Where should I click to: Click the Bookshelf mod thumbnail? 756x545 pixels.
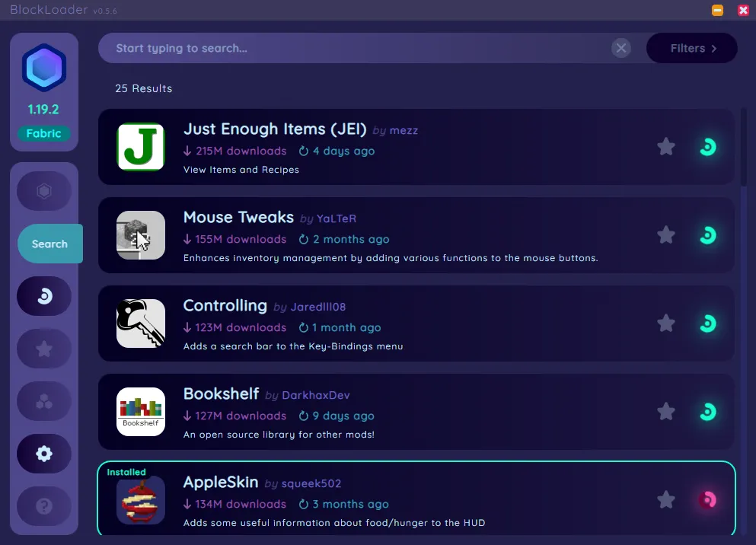tap(141, 412)
